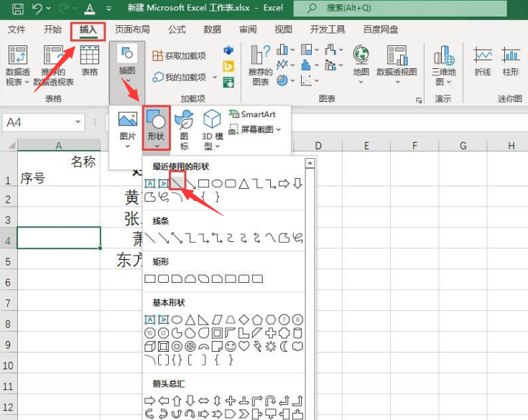
Task: Click 获取加载项 button
Action: click(x=179, y=56)
